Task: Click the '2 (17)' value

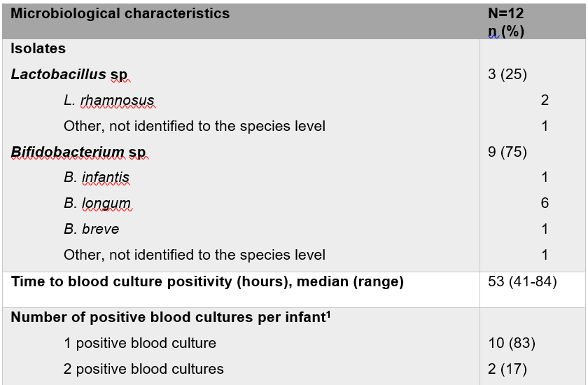Action: (507, 369)
